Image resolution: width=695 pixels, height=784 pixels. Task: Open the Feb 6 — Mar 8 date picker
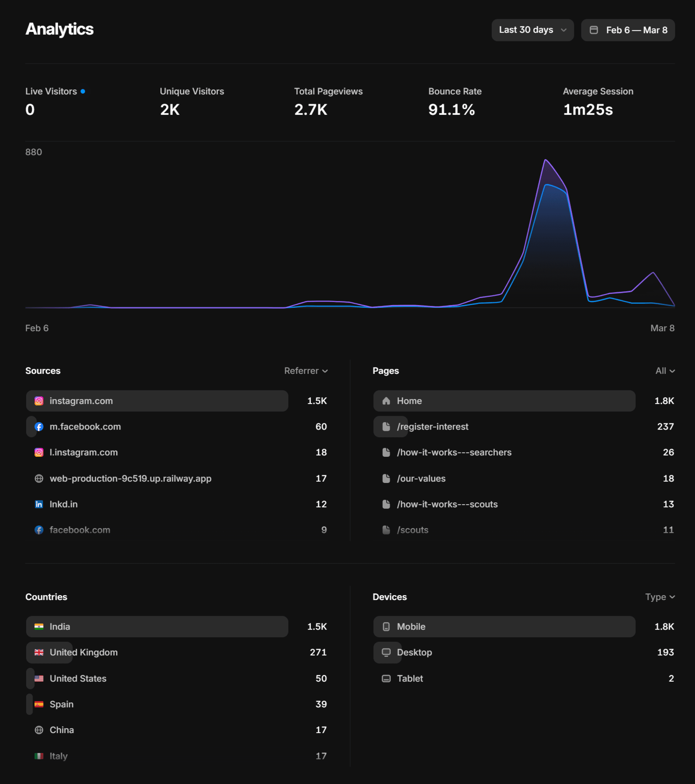[x=628, y=30]
